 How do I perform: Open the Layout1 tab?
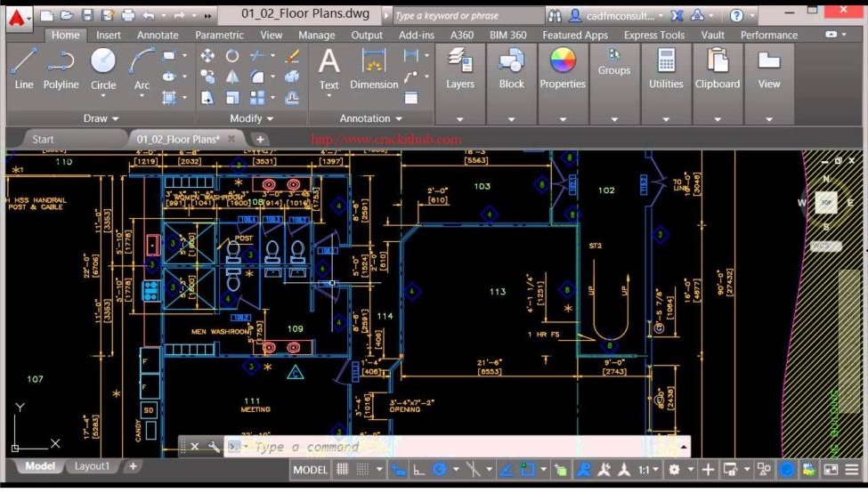tap(92, 466)
